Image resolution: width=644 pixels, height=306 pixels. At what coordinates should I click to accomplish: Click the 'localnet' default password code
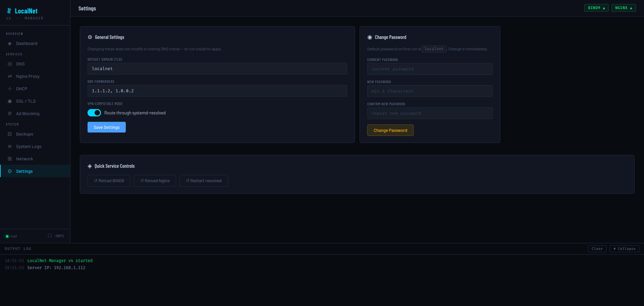pos(434,49)
